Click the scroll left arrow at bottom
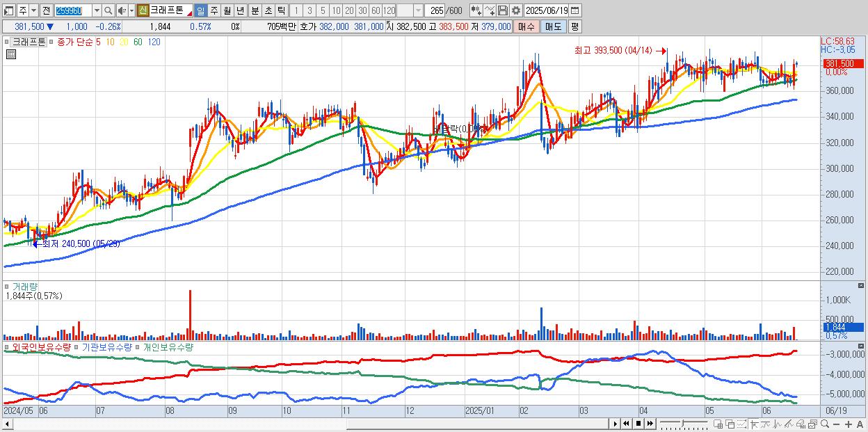This screenshot has height=432, width=868. [x=7, y=424]
